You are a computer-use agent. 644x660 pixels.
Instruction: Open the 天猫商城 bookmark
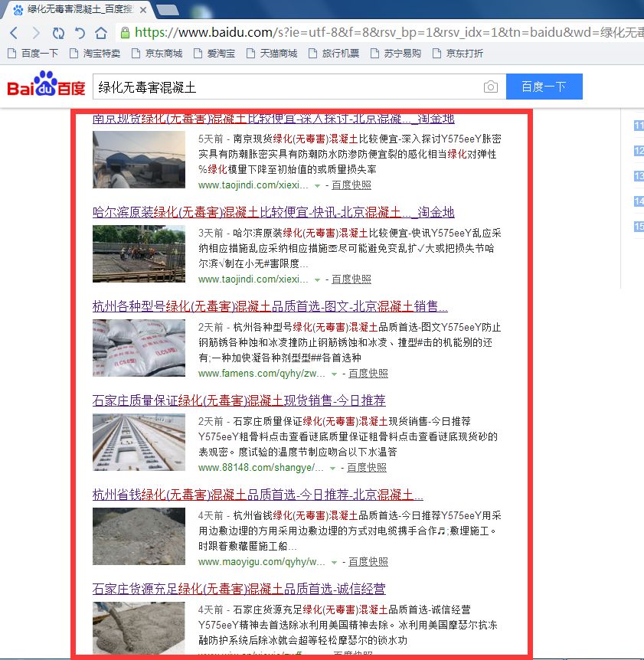[272, 54]
